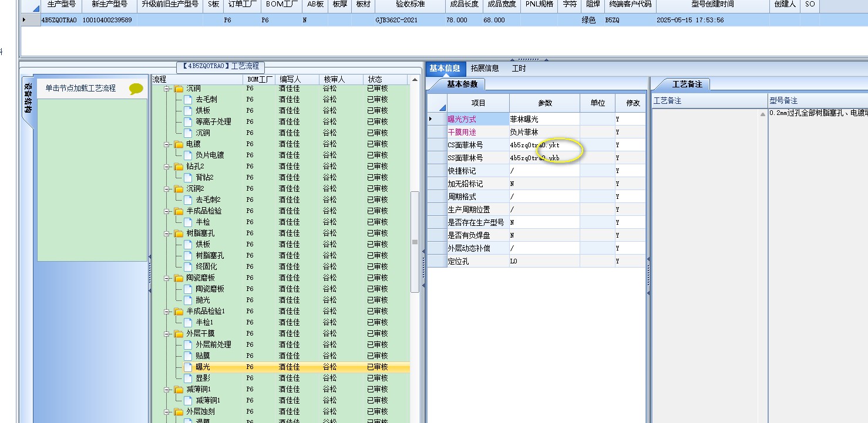868x423 pixels.
Task: Click the 半成品检验1 folder icon
Action: point(179,311)
